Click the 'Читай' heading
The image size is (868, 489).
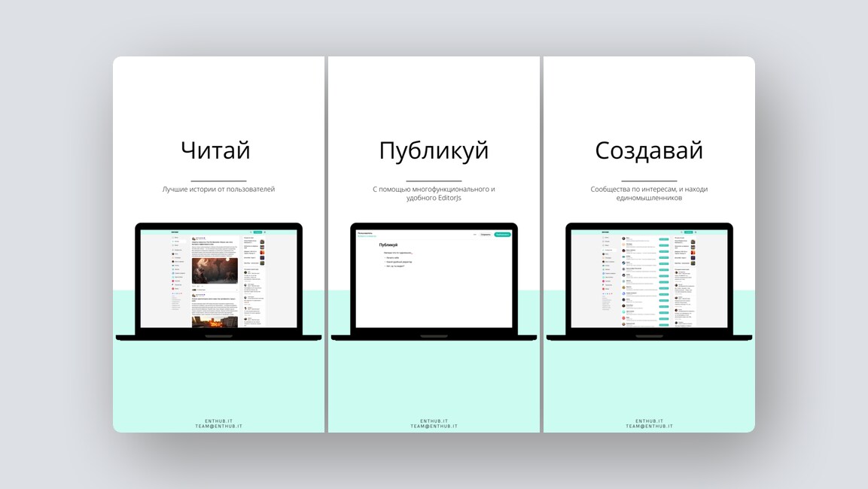coord(216,150)
